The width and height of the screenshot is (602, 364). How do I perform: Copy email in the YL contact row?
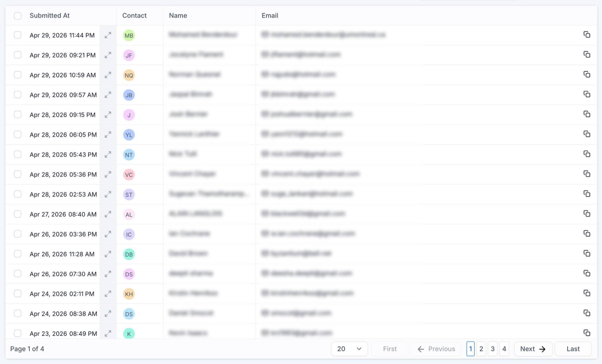point(587,134)
